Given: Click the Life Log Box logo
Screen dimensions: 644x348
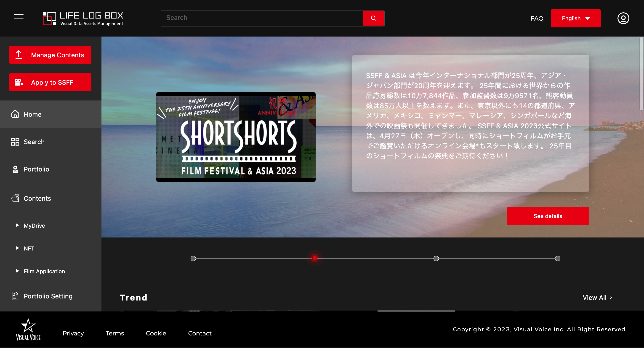Looking at the screenshot, I should click(83, 19).
